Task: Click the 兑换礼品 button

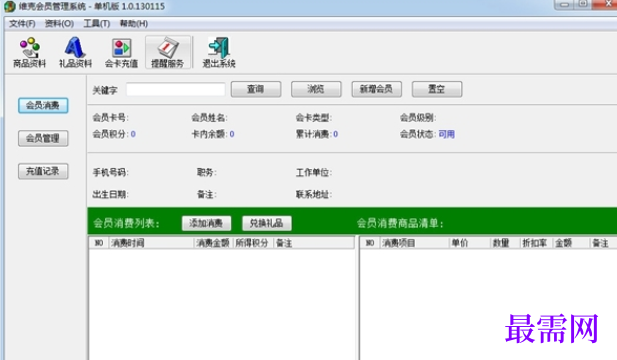Action: pos(267,223)
